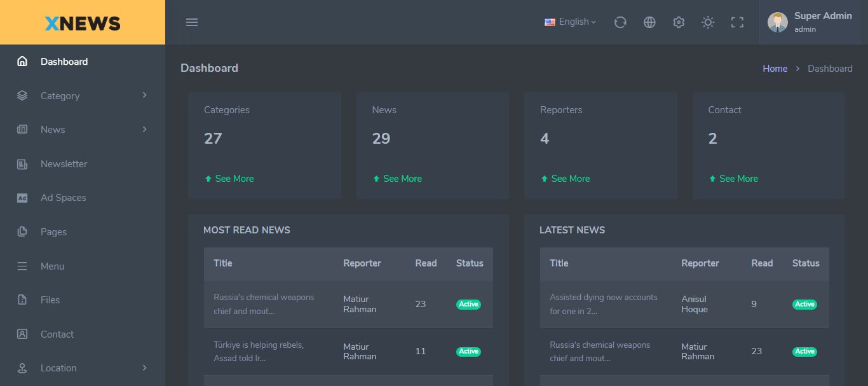Viewport: 868px width, 386px height.
Task: Click the LATEST NEWS heading
Action: click(572, 230)
